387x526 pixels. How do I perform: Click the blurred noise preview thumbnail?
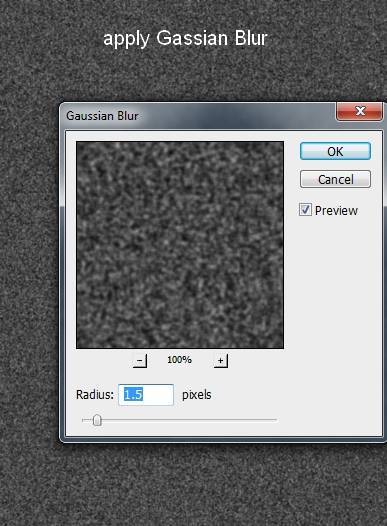pos(180,245)
